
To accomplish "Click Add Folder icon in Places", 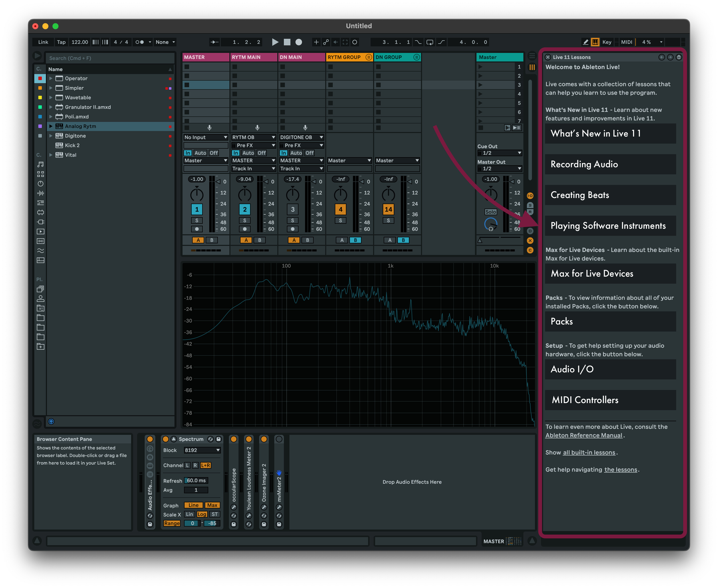I will pyautogui.click(x=40, y=347).
